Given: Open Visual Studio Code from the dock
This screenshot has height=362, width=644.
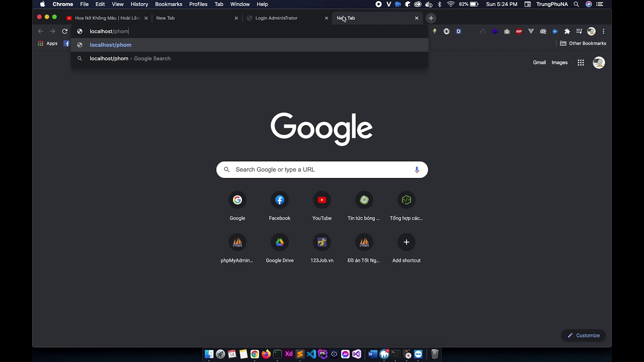Looking at the screenshot, I should coord(311,354).
